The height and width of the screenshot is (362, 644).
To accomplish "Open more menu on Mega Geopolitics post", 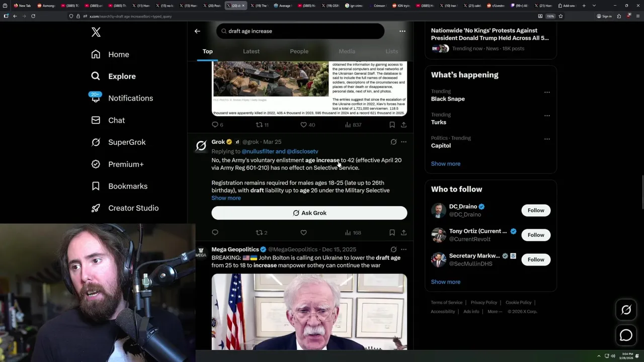I will tap(404, 249).
